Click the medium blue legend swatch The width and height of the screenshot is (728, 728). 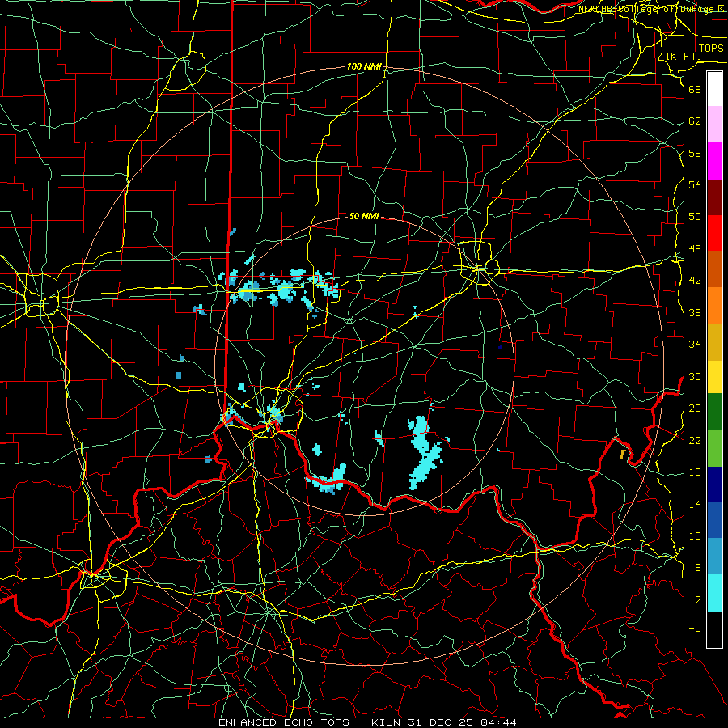(714, 520)
